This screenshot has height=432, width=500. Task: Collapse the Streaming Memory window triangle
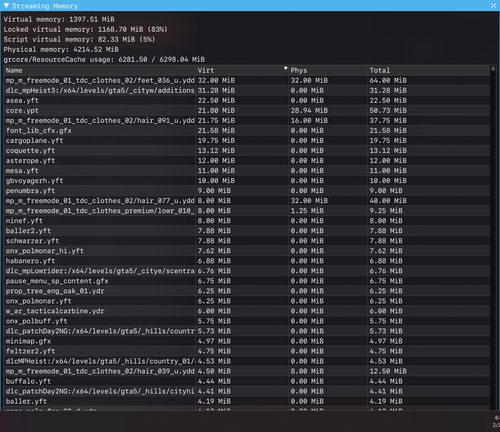pos(6,5)
